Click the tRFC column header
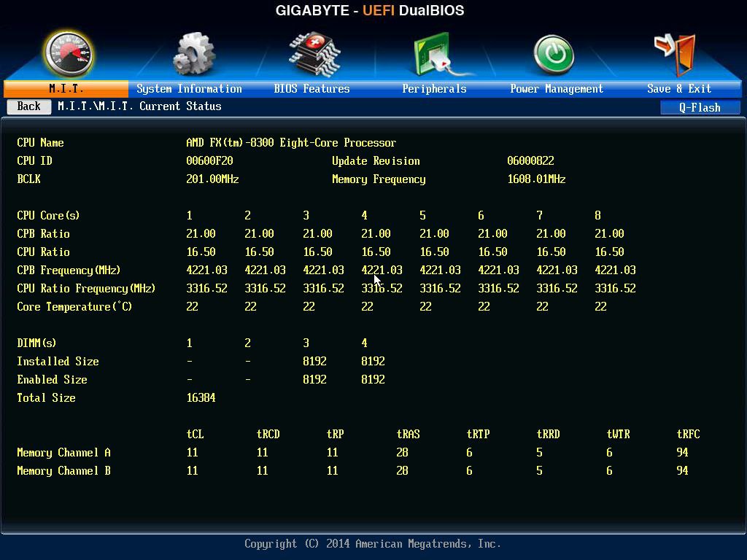The image size is (747, 560). (x=688, y=435)
